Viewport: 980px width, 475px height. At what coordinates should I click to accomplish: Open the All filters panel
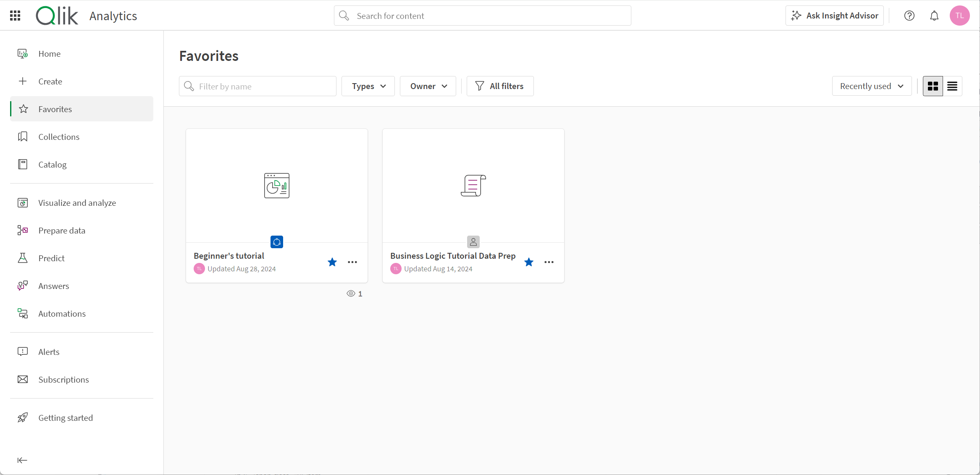500,86
